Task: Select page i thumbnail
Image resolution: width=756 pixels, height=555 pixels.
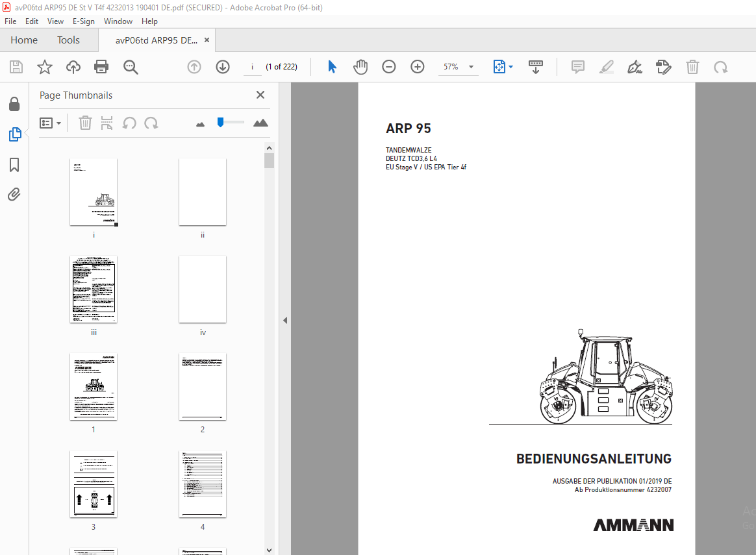Action: click(x=94, y=191)
